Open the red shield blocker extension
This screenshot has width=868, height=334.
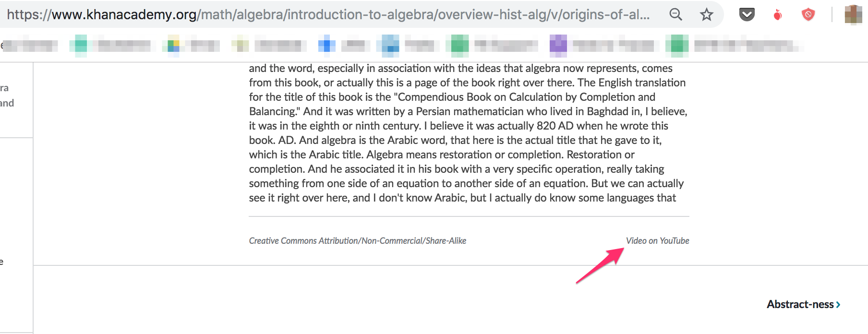[808, 15]
